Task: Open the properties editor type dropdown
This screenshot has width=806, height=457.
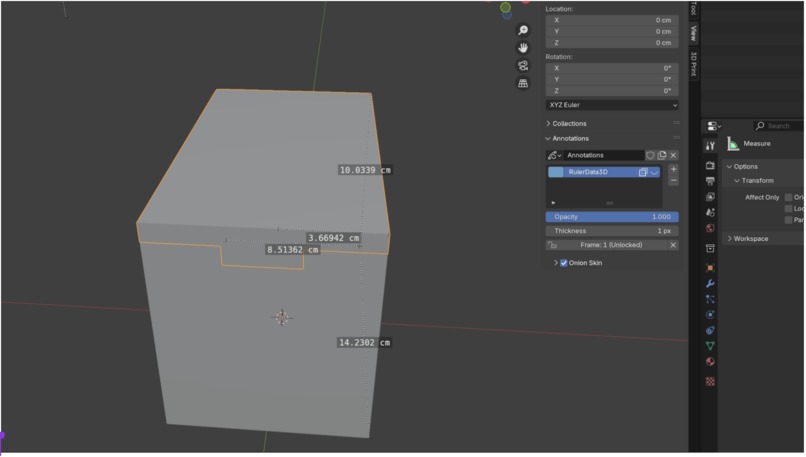Action: point(714,126)
